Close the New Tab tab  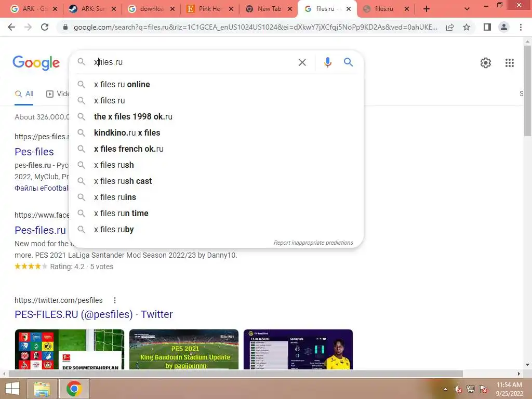(x=290, y=9)
